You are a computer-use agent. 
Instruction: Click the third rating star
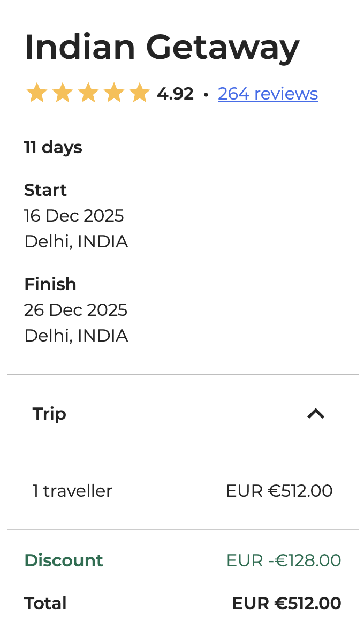click(x=88, y=93)
